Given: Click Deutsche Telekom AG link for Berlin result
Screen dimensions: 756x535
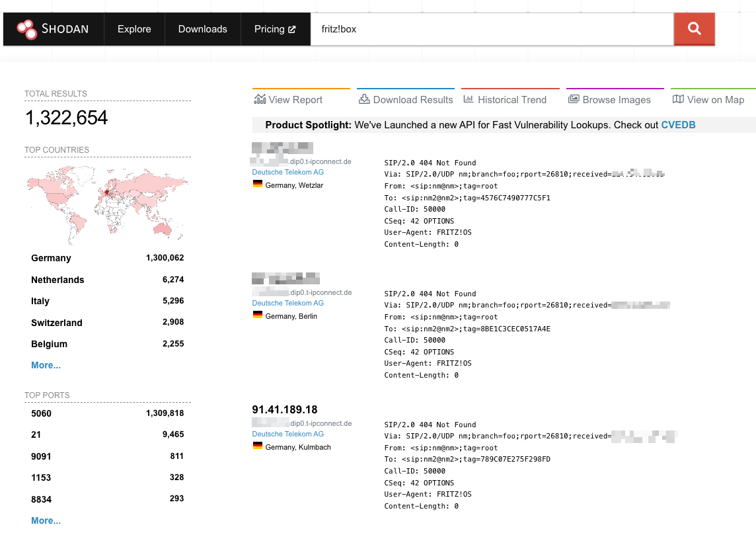Looking at the screenshot, I should click(288, 303).
